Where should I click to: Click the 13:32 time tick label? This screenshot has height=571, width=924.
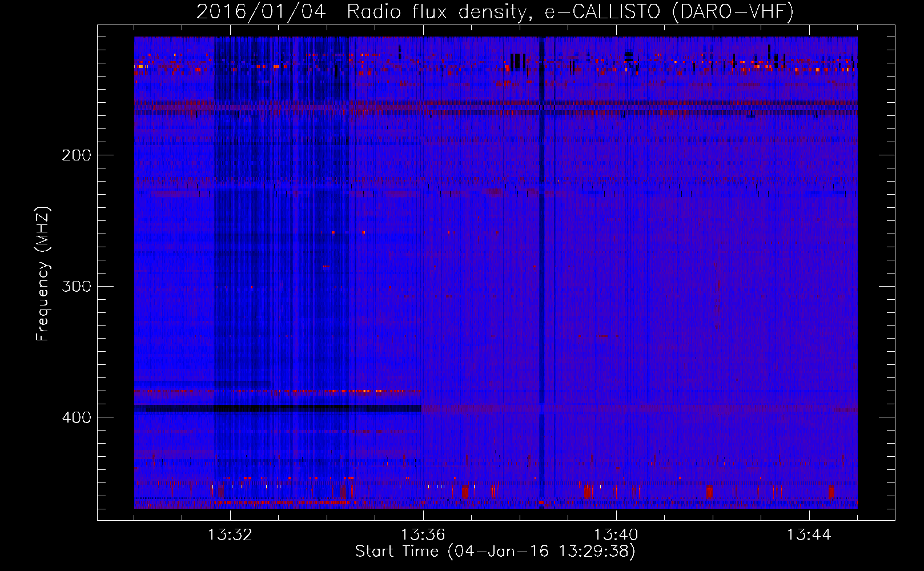(x=230, y=535)
